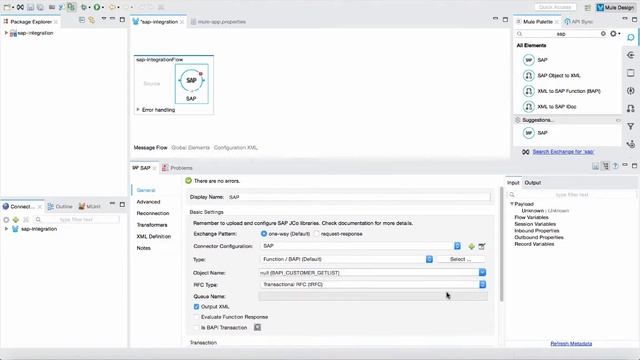Expand Error handling in the flow

pyautogui.click(x=138, y=110)
